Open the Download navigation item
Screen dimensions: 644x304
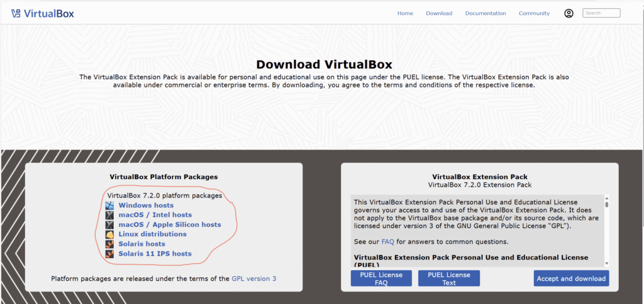439,13
